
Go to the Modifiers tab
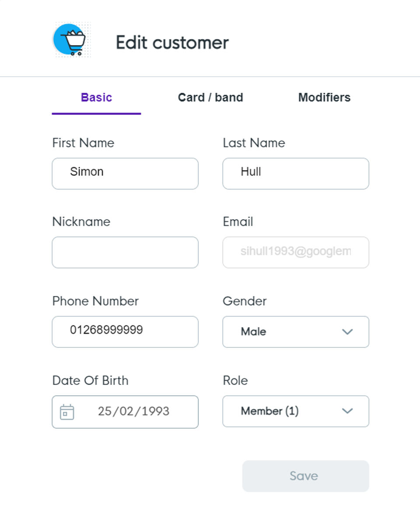[324, 97]
